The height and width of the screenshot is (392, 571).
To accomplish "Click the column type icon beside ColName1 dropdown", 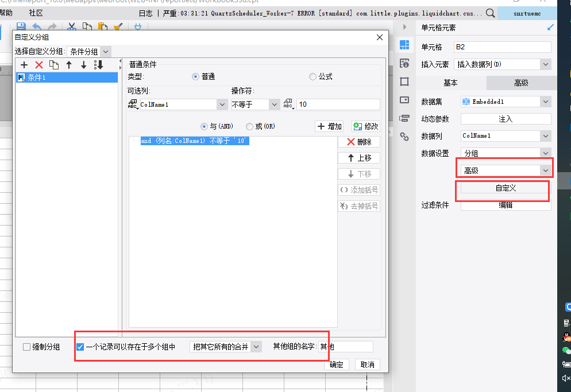I will [x=133, y=104].
